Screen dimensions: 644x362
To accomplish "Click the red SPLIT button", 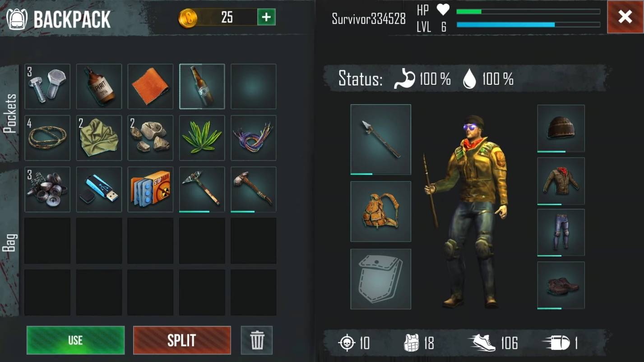I will (x=182, y=340).
